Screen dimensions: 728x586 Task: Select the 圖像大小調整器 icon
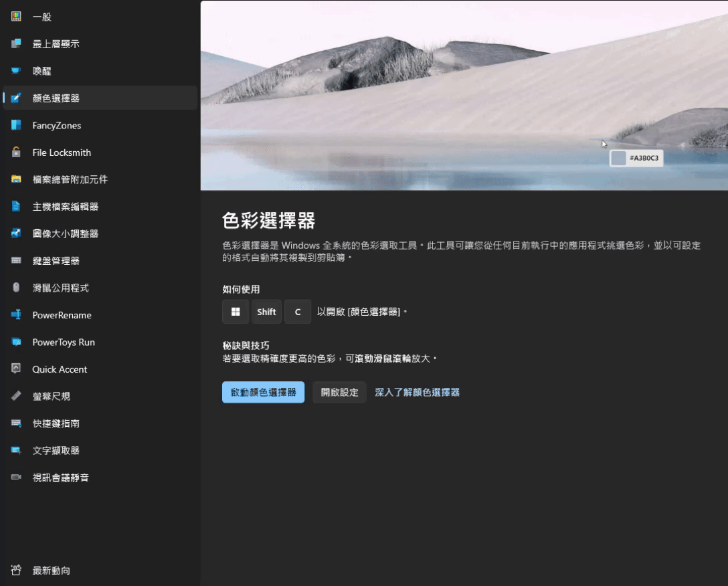15,233
